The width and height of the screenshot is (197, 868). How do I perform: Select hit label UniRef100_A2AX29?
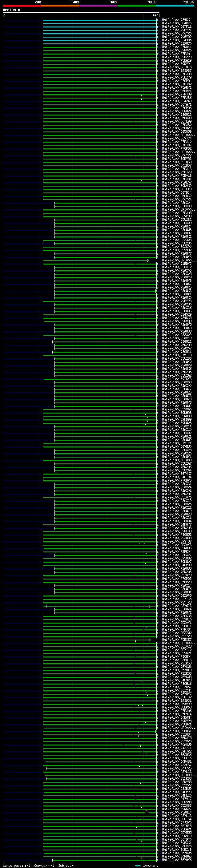[x=177, y=501]
